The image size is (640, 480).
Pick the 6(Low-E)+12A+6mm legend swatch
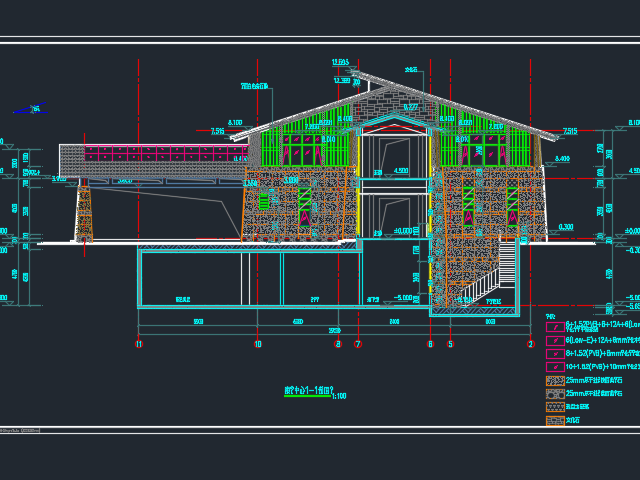click(x=555, y=340)
